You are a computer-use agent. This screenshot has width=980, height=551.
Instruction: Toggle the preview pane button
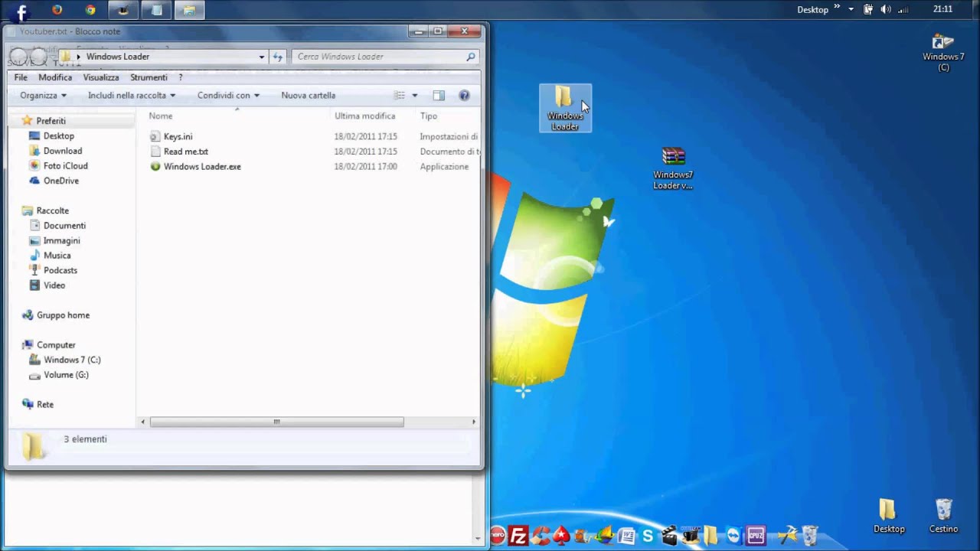439,96
